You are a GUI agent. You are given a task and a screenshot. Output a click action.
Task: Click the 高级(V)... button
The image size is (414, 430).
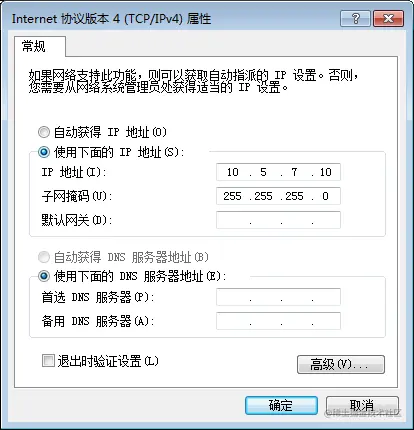click(341, 364)
